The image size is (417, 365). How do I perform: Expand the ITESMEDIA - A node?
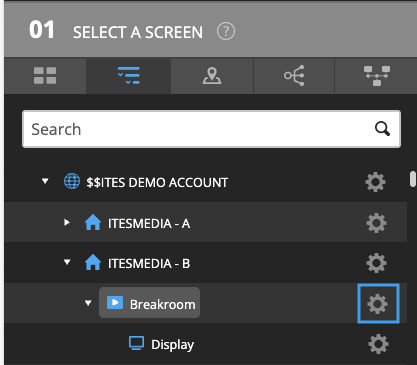pyautogui.click(x=67, y=222)
